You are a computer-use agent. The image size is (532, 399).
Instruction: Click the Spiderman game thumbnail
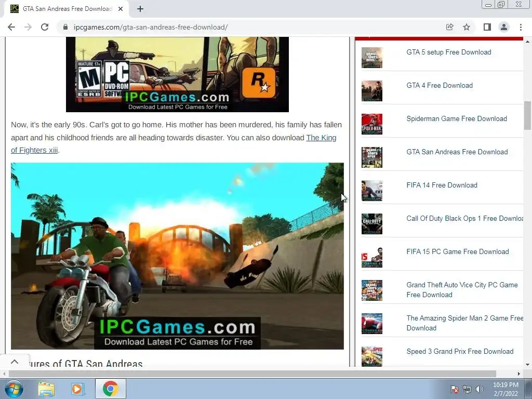[372, 124]
